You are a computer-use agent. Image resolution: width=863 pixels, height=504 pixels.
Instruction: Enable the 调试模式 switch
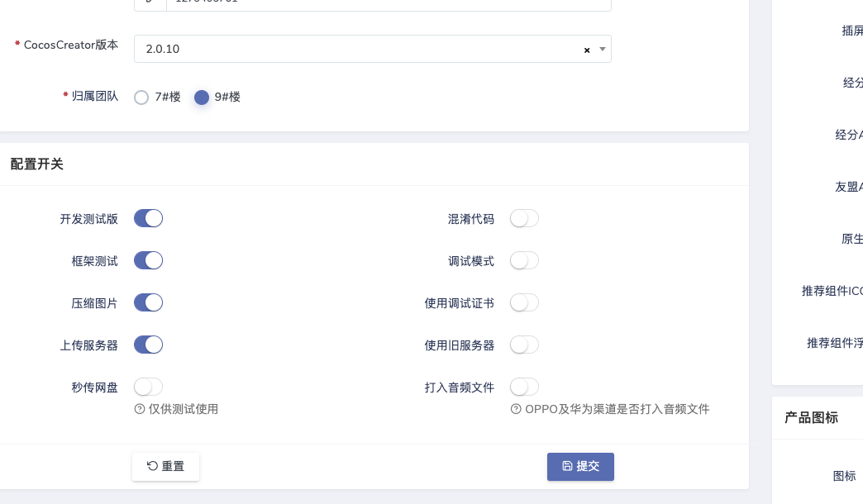[x=524, y=260]
